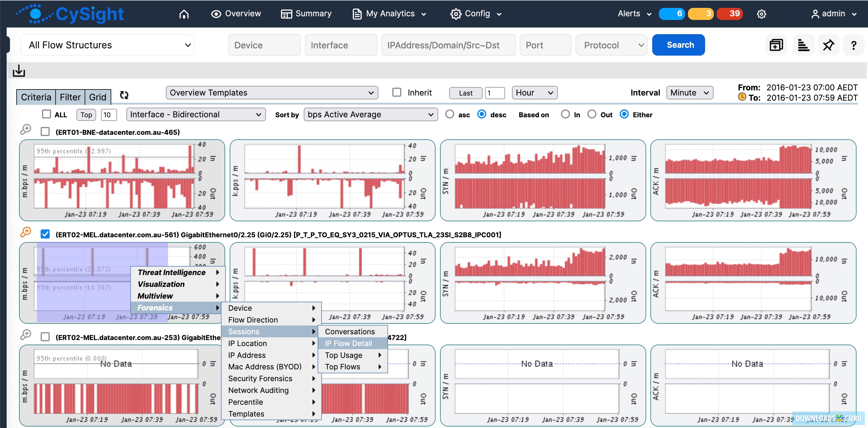Open the Overview Templates dropdown
The image size is (868, 428).
point(272,93)
